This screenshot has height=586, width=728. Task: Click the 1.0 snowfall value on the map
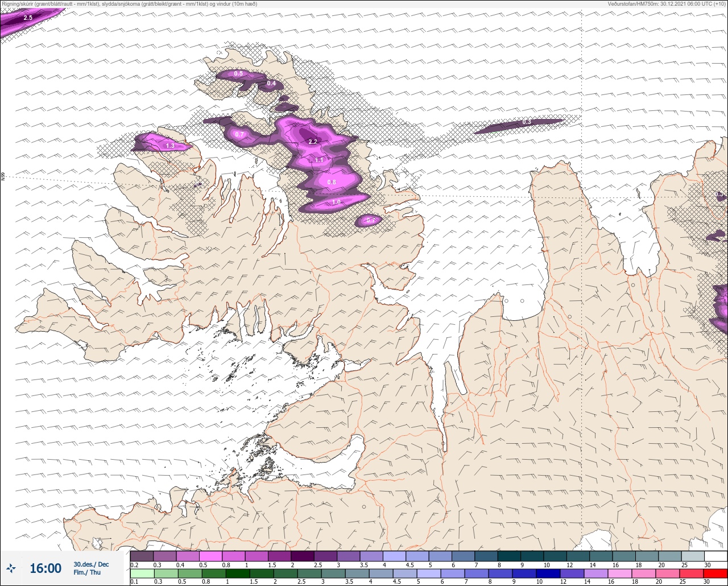pyautogui.click(x=336, y=202)
